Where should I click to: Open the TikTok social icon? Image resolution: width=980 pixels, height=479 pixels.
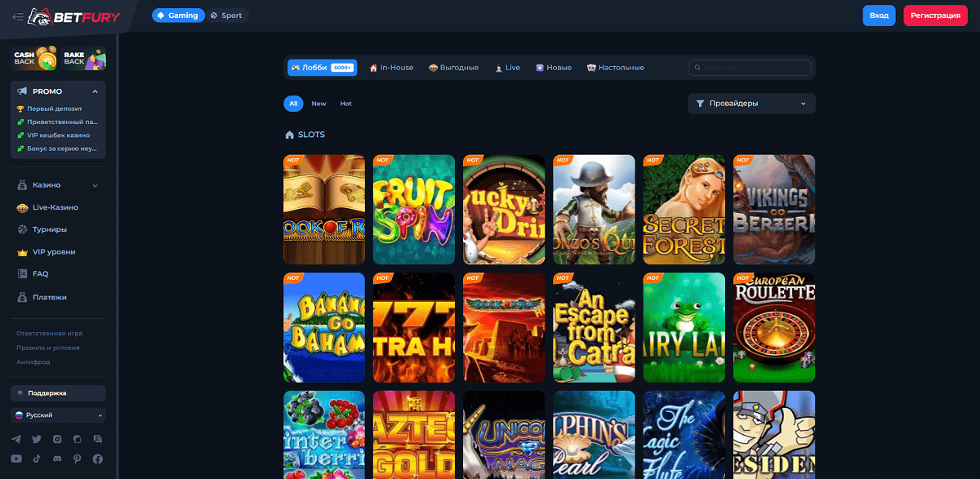tap(37, 459)
